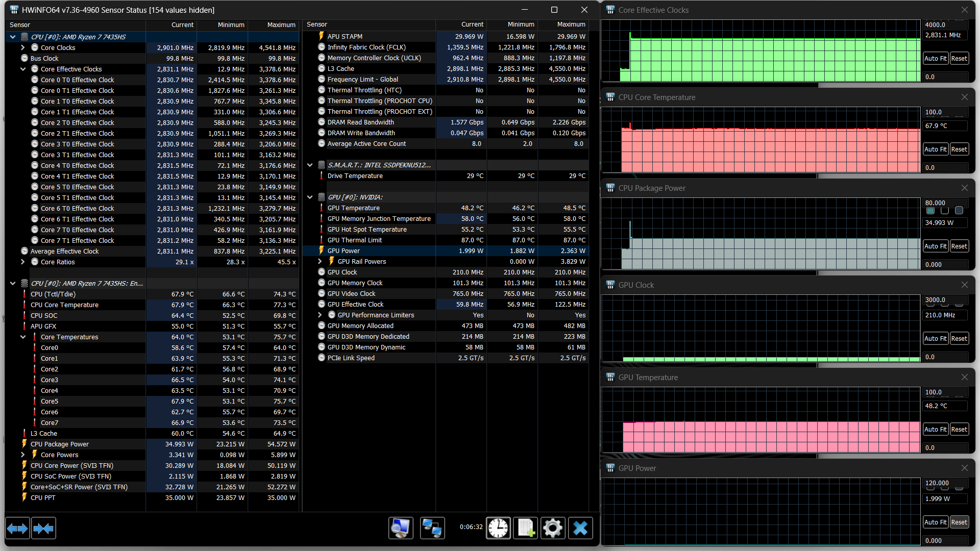Collapse the GPU [#0]: NVIDIA section

310,197
